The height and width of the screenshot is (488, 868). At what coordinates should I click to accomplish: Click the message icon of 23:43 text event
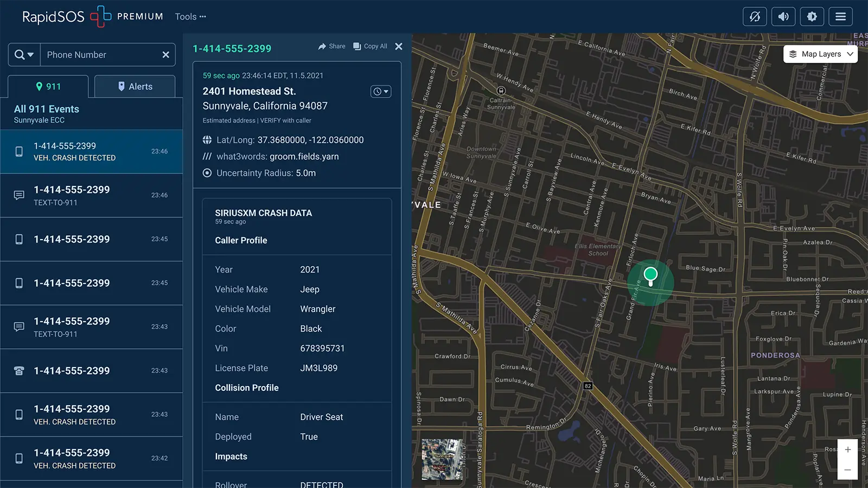[19, 327]
